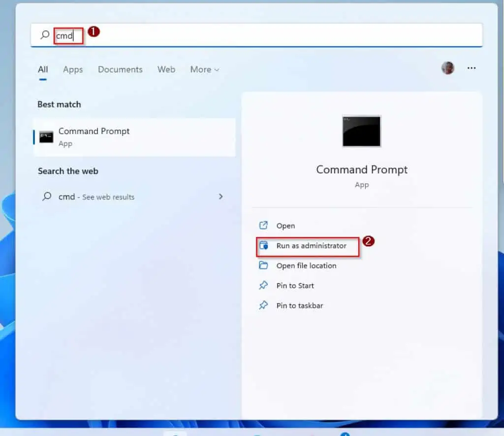Switch to the Apps tab

tap(72, 69)
